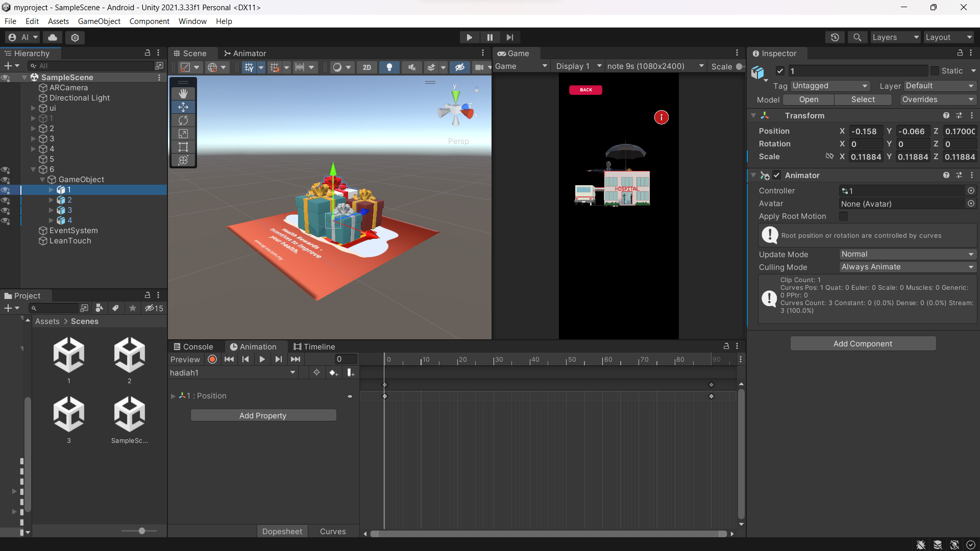
Task: Open the GameObject menu
Action: point(99,21)
